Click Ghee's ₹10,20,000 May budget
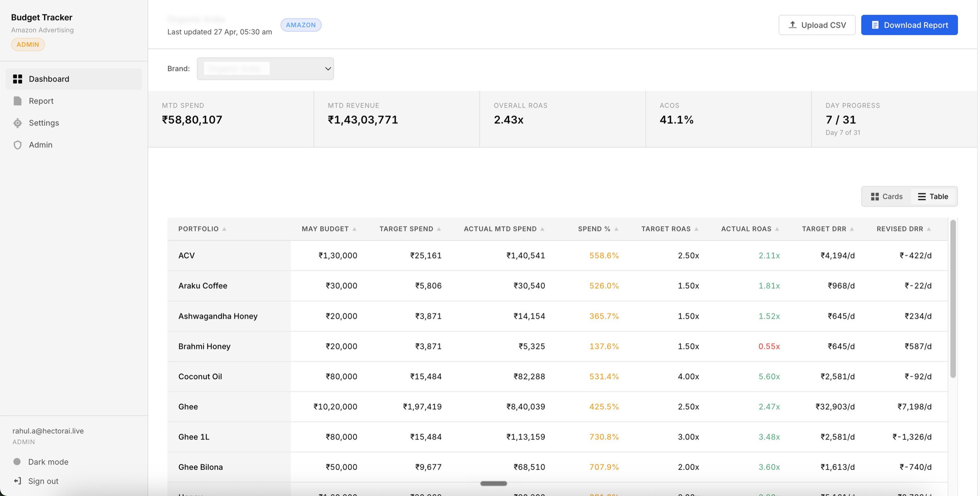980x496 pixels. point(335,407)
